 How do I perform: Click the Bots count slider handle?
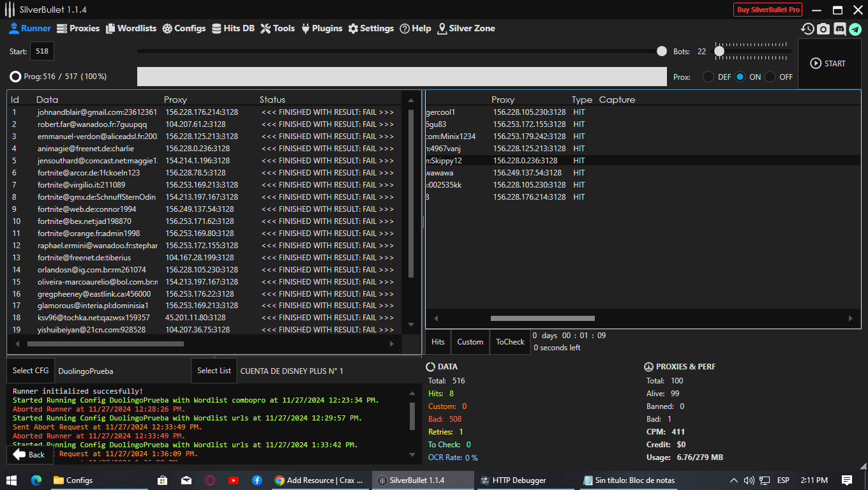[719, 51]
